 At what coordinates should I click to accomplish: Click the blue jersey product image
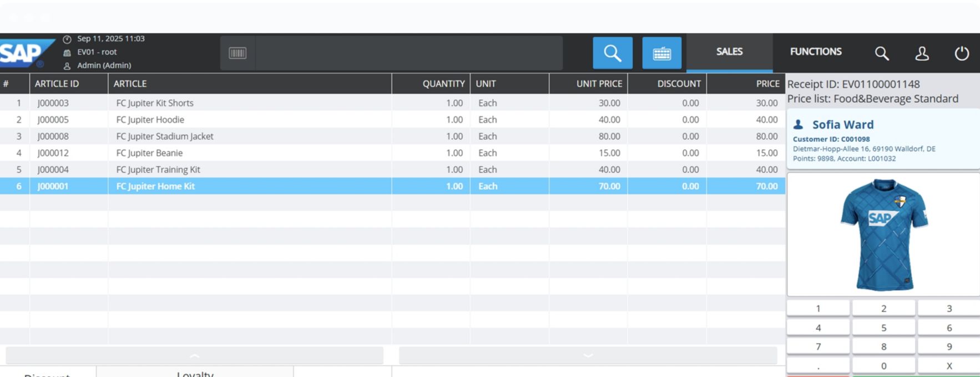[x=883, y=235]
